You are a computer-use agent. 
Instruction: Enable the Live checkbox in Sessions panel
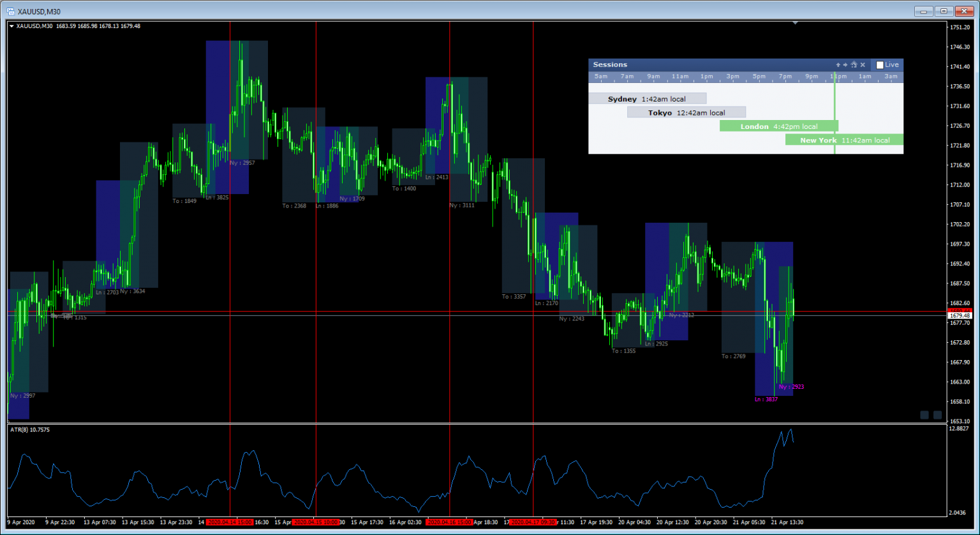click(880, 65)
